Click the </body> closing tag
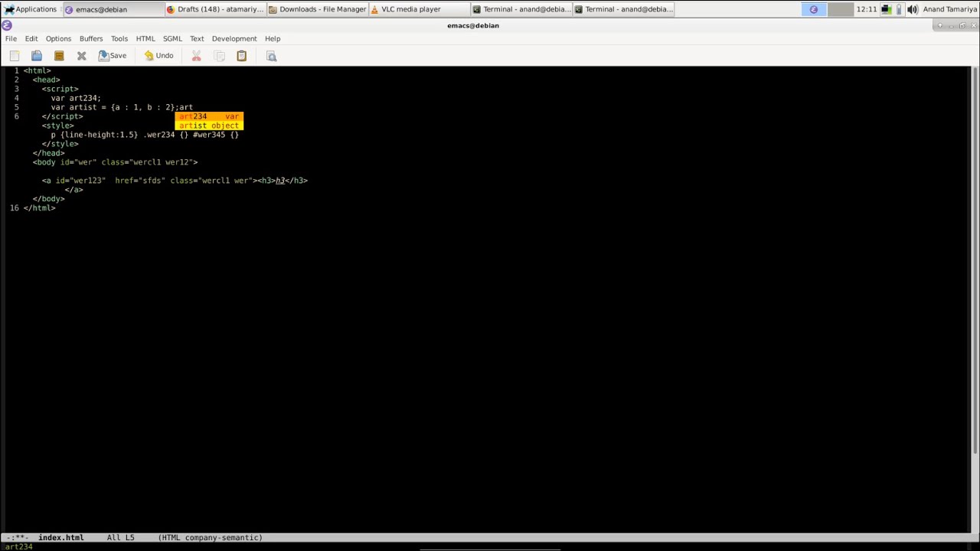 49,199
